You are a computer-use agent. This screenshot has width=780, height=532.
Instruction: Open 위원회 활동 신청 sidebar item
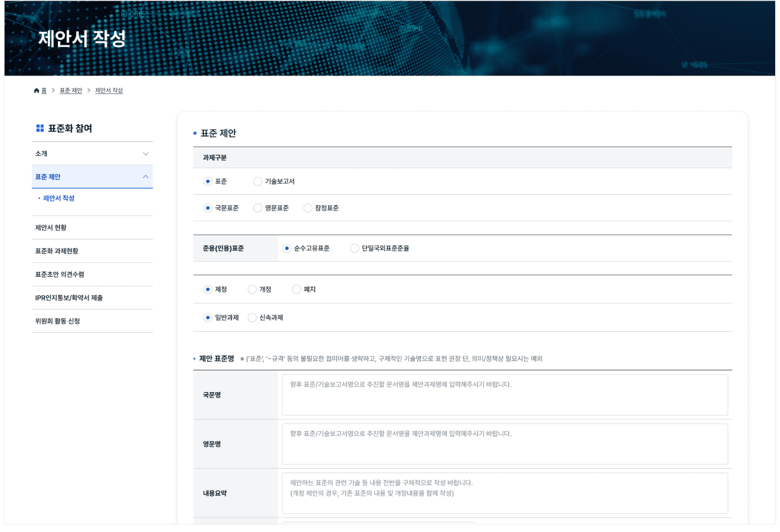point(57,321)
